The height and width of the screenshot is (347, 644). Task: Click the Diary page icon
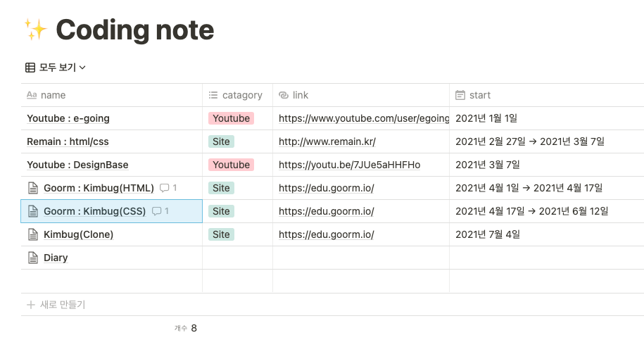point(32,258)
